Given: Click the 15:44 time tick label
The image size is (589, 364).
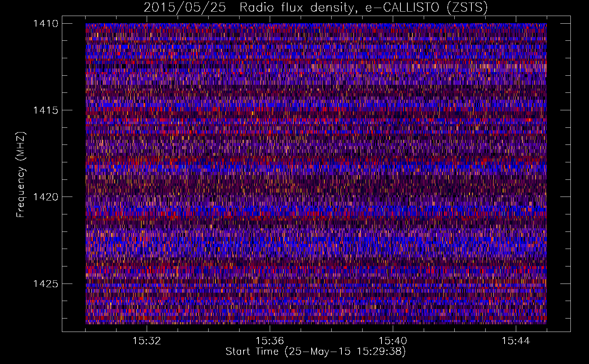Looking at the screenshot, I should [516, 341].
